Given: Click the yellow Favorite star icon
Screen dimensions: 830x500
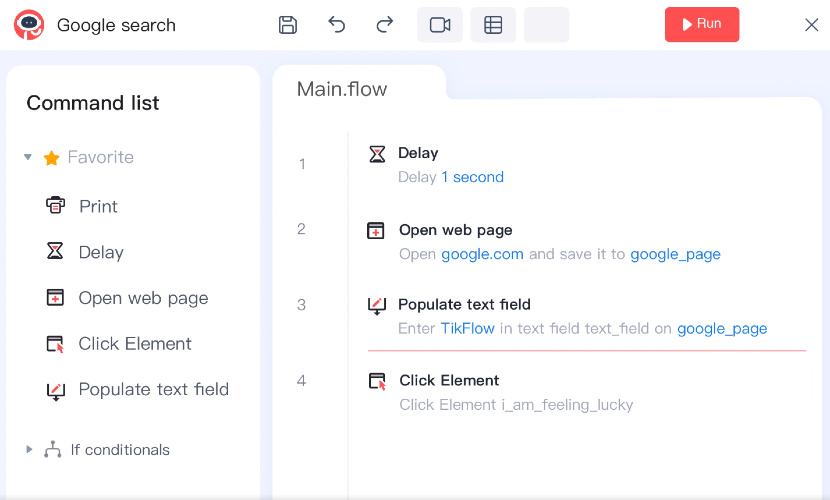Looking at the screenshot, I should pyautogui.click(x=51, y=158).
